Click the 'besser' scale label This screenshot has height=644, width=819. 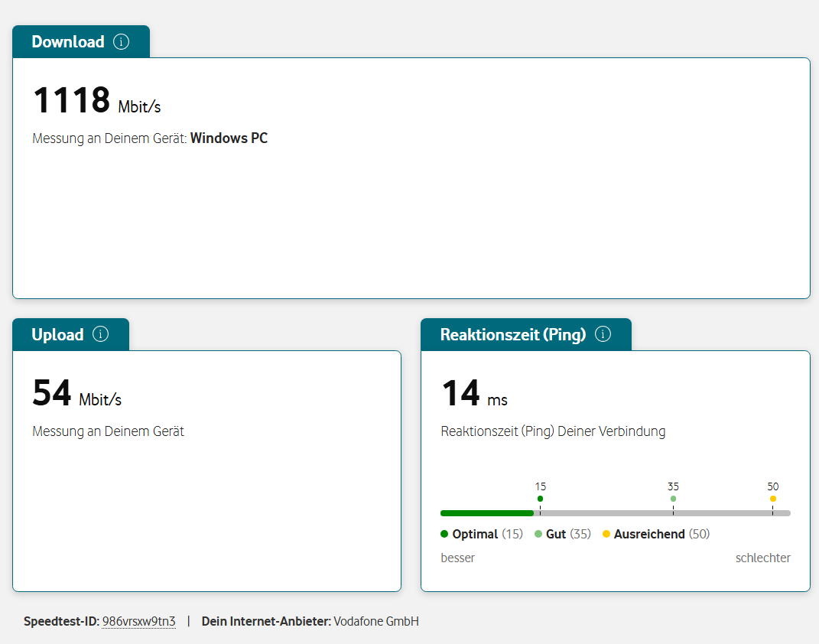[457, 558]
